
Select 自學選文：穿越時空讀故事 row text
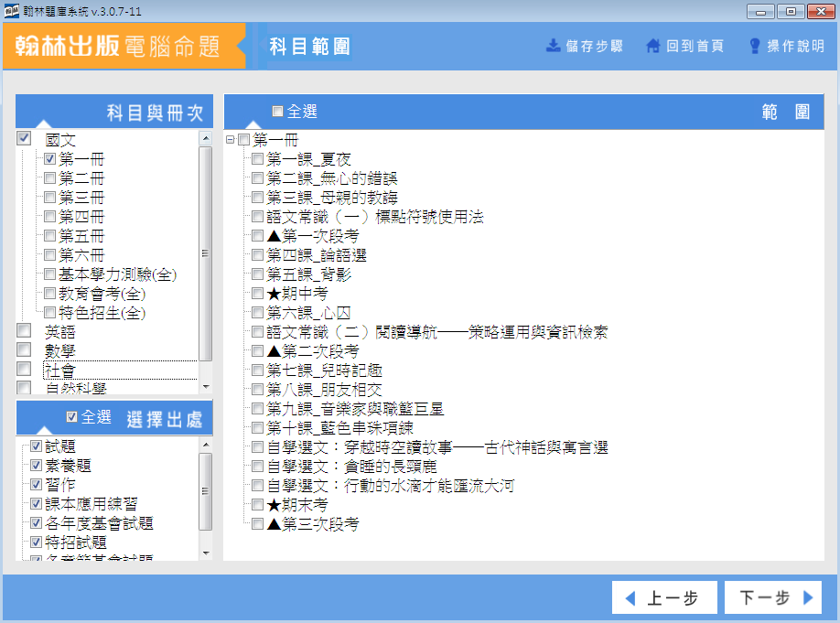(x=437, y=447)
